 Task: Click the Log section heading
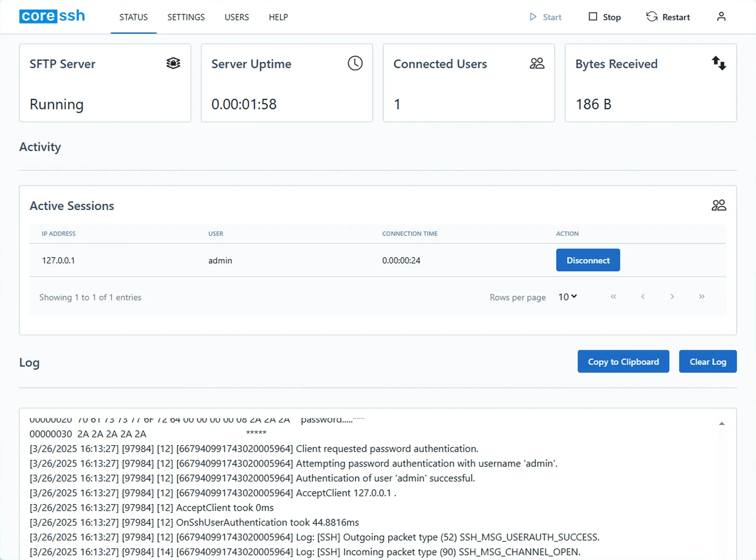[x=29, y=362]
